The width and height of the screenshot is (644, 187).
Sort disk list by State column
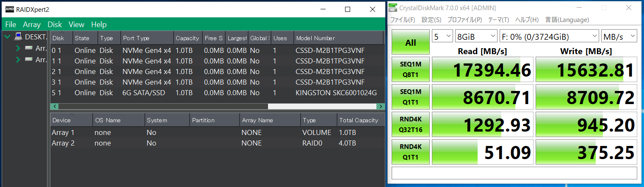click(x=86, y=38)
